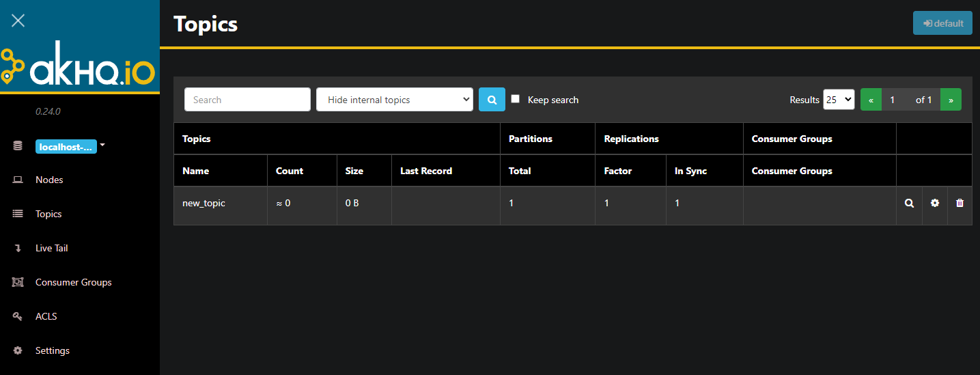Click the database cluster icon in sidebar

coord(18,146)
